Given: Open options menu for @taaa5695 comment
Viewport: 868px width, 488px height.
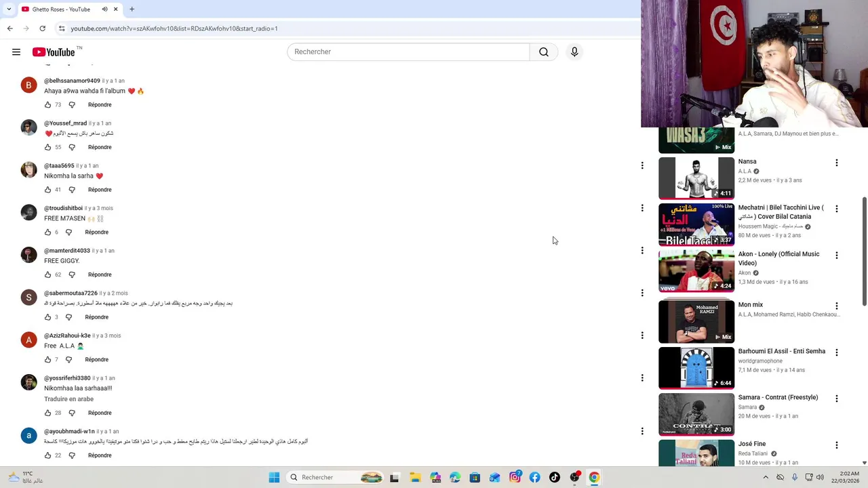Looking at the screenshot, I should (x=642, y=165).
